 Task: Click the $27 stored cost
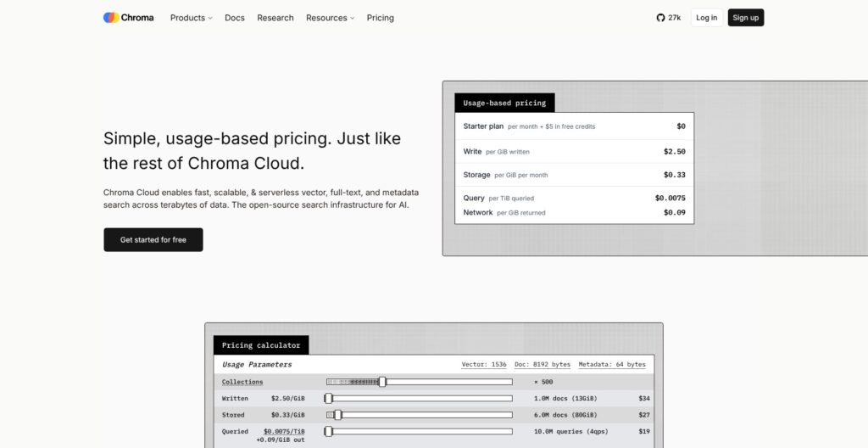644,415
